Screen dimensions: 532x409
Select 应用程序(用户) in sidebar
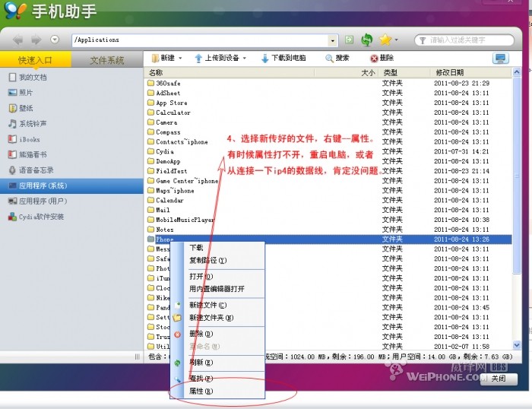coord(38,201)
